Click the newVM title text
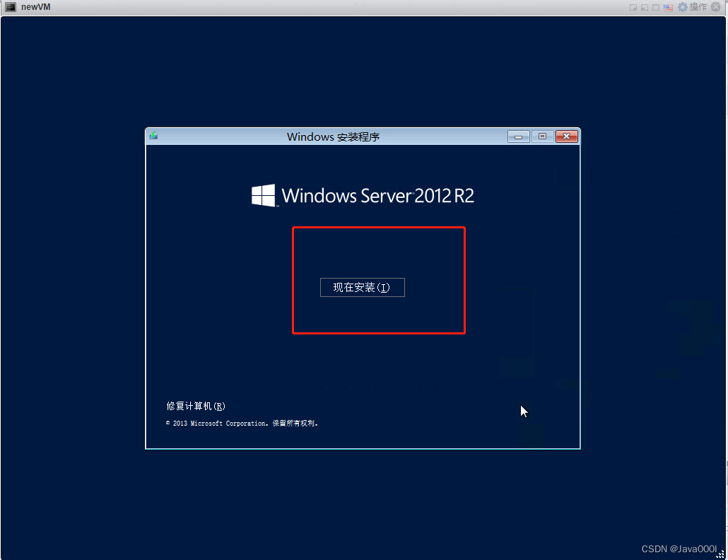 pyautogui.click(x=36, y=7)
